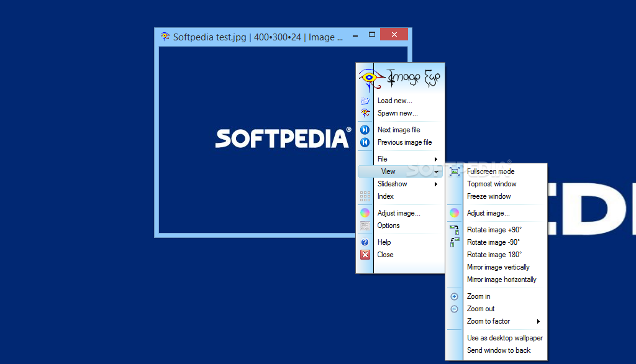Click the Spawn new eye icon

point(365,113)
